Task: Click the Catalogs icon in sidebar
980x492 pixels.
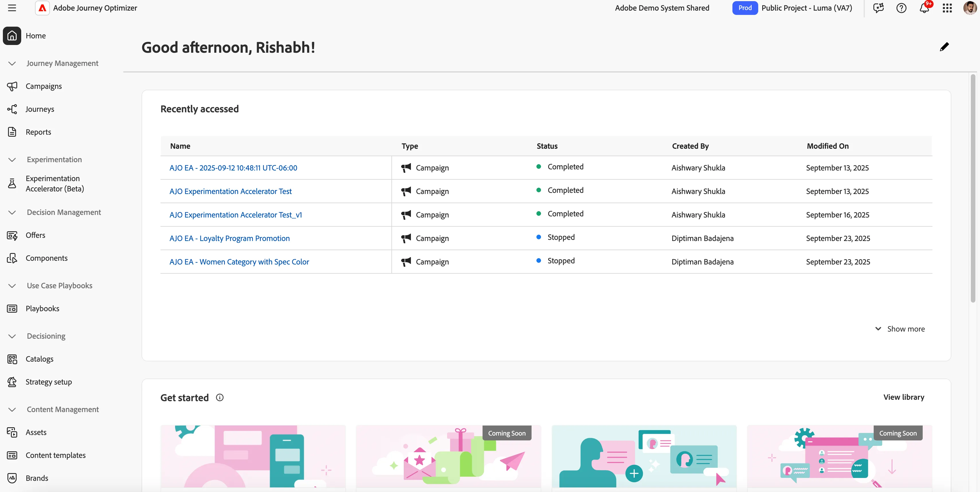Action: coord(12,359)
